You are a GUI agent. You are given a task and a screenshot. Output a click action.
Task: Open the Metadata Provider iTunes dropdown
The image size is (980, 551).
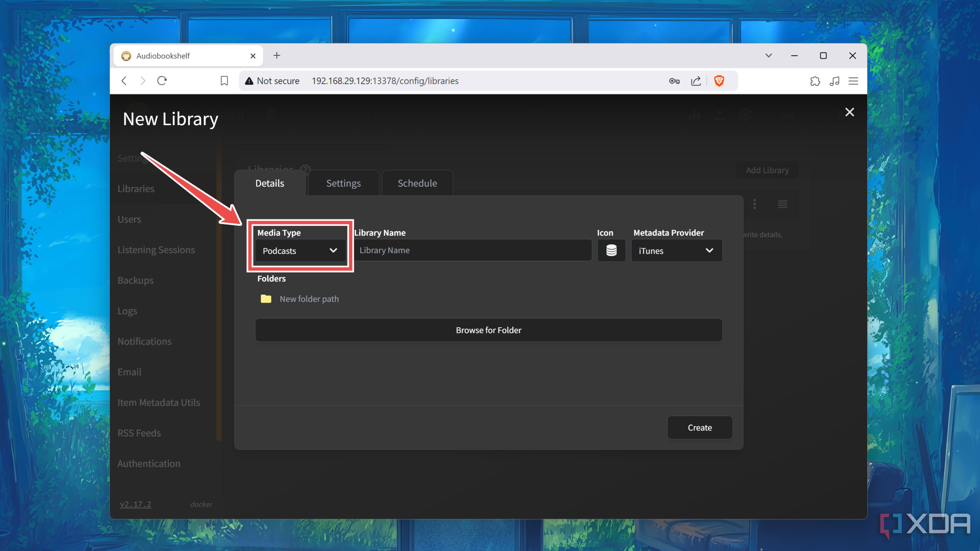(x=676, y=251)
